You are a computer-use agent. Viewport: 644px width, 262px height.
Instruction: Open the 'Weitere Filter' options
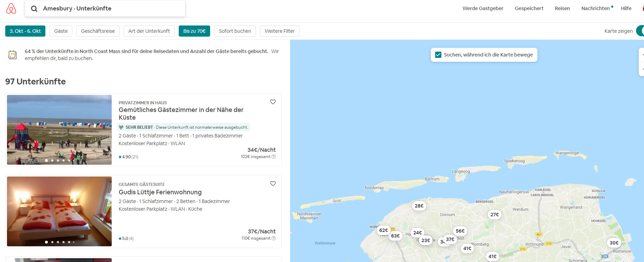point(280,31)
